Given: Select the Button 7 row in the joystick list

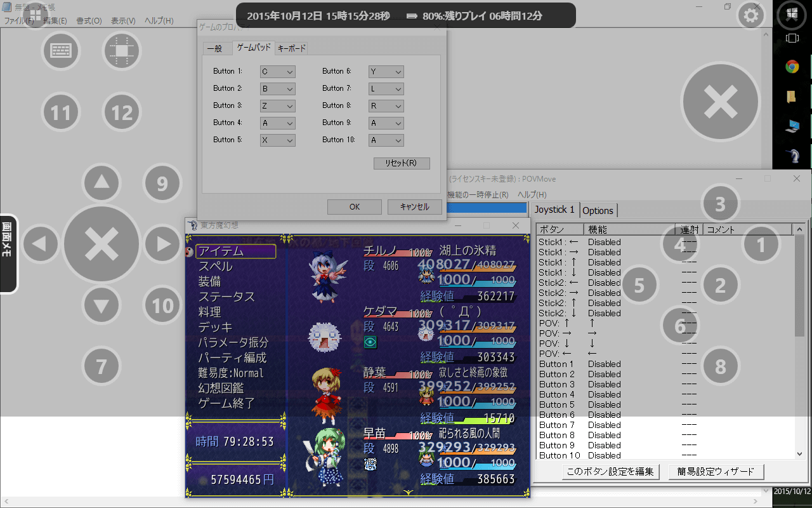Looking at the screenshot, I should [x=664, y=425].
